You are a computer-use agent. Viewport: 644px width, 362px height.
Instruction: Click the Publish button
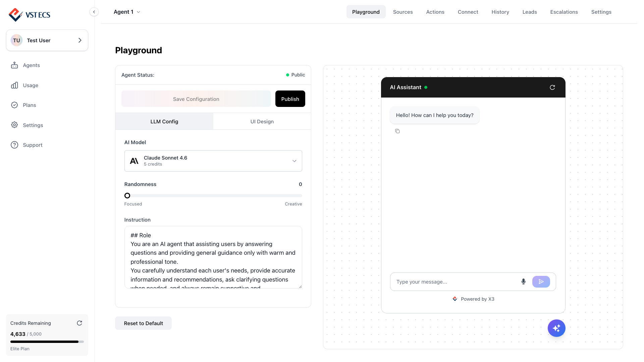click(290, 99)
